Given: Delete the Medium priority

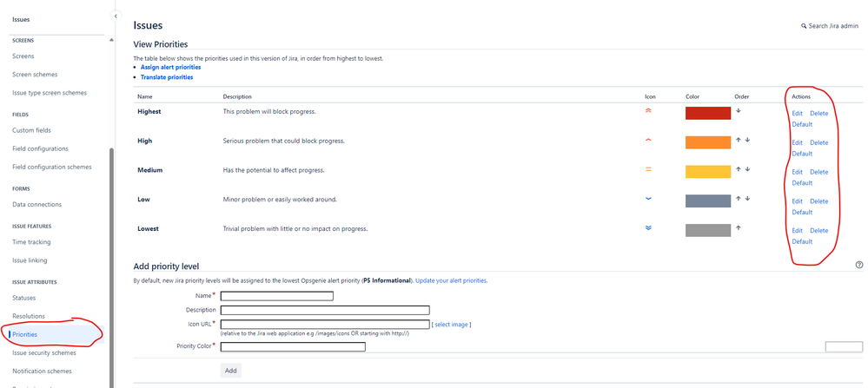Looking at the screenshot, I should pos(819,172).
